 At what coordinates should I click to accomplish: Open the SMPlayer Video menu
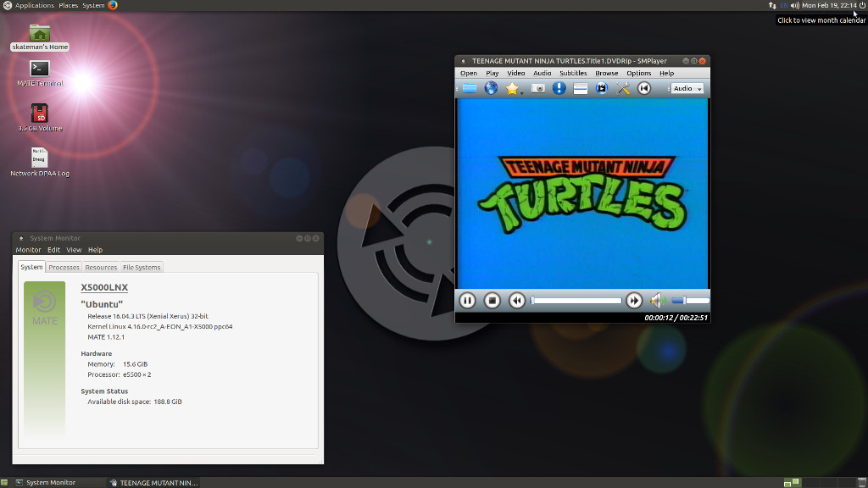[516, 73]
